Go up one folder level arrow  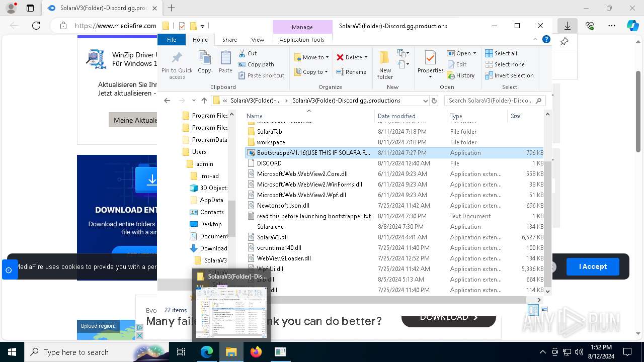pos(204,101)
